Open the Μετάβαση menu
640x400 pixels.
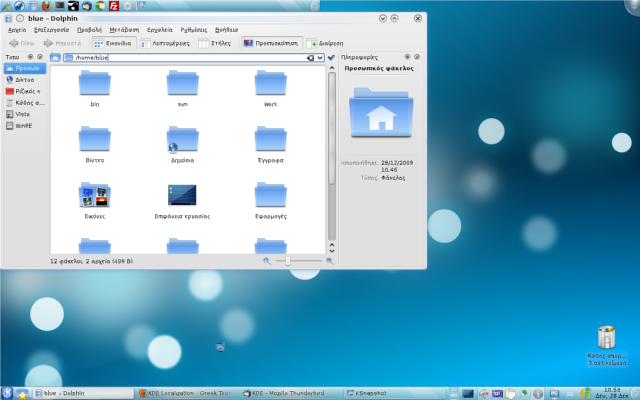124,30
